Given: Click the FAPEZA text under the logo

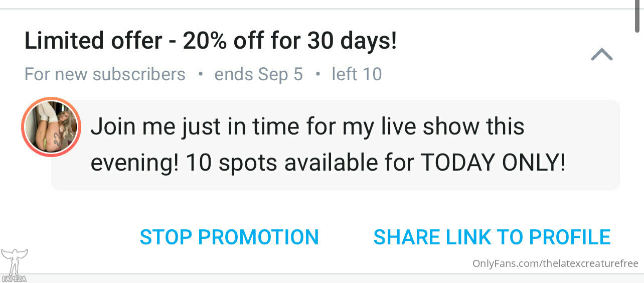Looking at the screenshot, I should coord(14,278).
